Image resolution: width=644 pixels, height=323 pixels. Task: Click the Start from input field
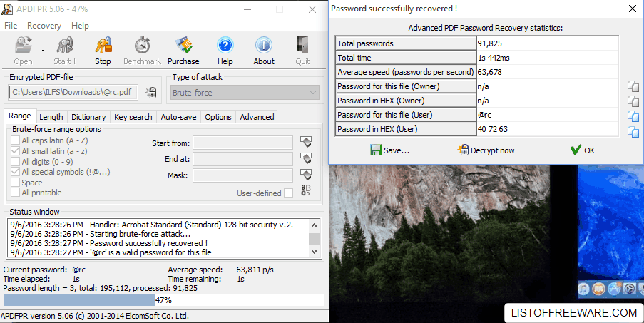click(242, 143)
